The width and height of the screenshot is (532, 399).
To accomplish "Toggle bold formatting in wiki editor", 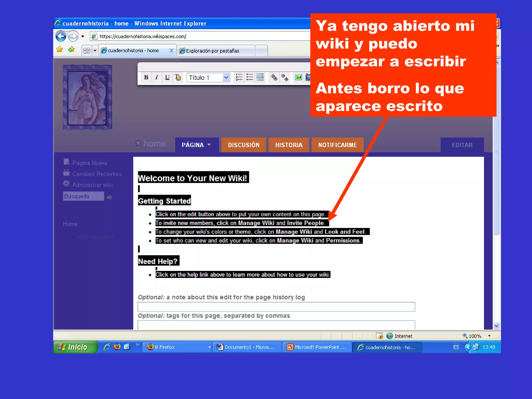I will click(x=146, y=77).
